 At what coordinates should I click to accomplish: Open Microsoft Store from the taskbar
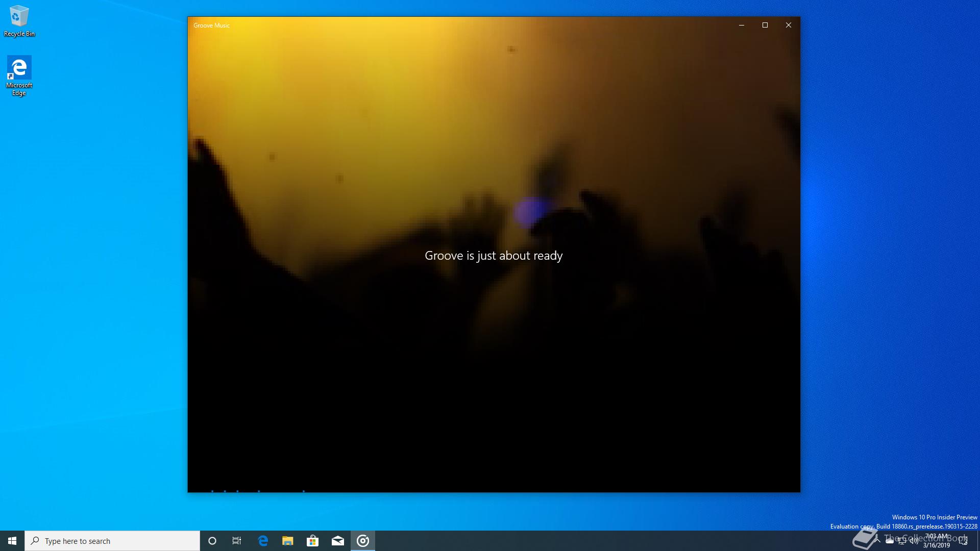point(313,541)
